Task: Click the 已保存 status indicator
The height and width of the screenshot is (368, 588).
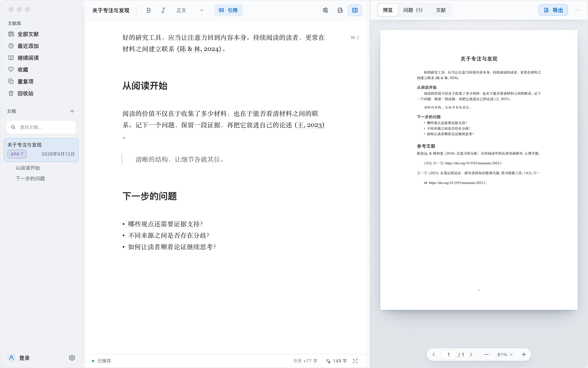Action: [101, 361]
